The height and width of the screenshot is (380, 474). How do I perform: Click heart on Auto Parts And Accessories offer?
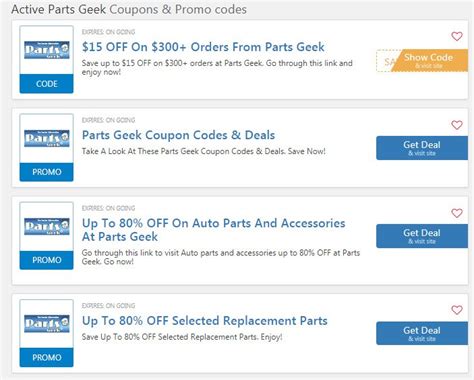tap(457, 213)
